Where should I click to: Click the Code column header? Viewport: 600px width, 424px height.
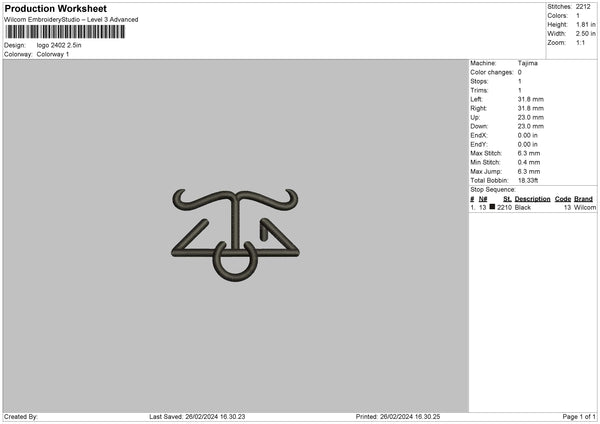562,199
